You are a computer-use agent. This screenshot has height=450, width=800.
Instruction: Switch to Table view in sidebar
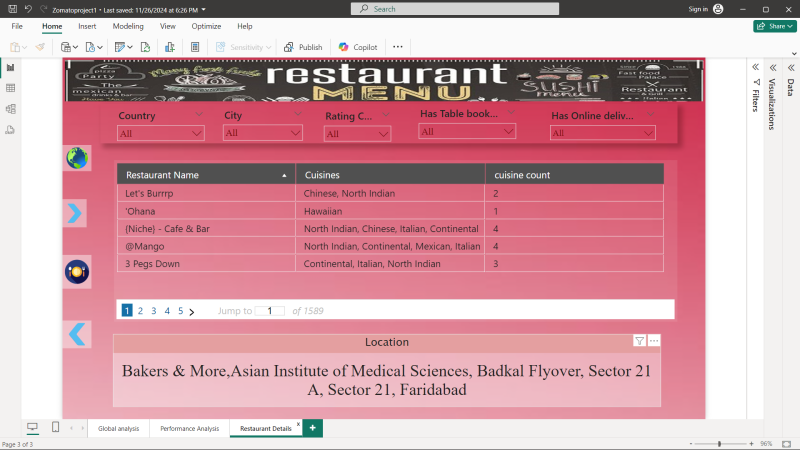10,88
